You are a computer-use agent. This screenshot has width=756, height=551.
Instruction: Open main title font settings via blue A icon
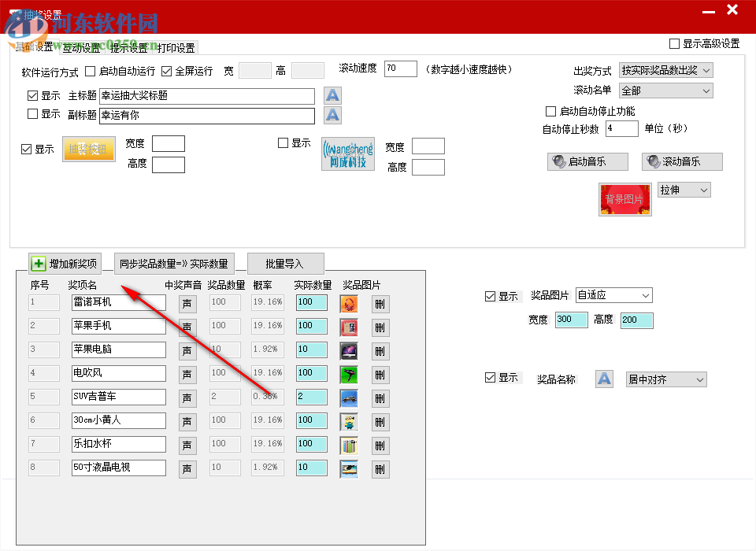[332, 94]
